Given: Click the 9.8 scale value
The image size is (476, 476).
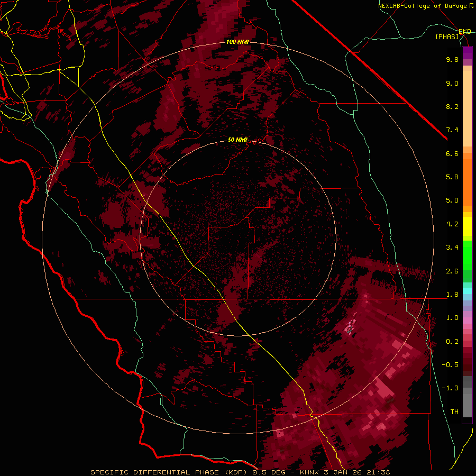Looking at the screenshot, I should click(452, 59).
